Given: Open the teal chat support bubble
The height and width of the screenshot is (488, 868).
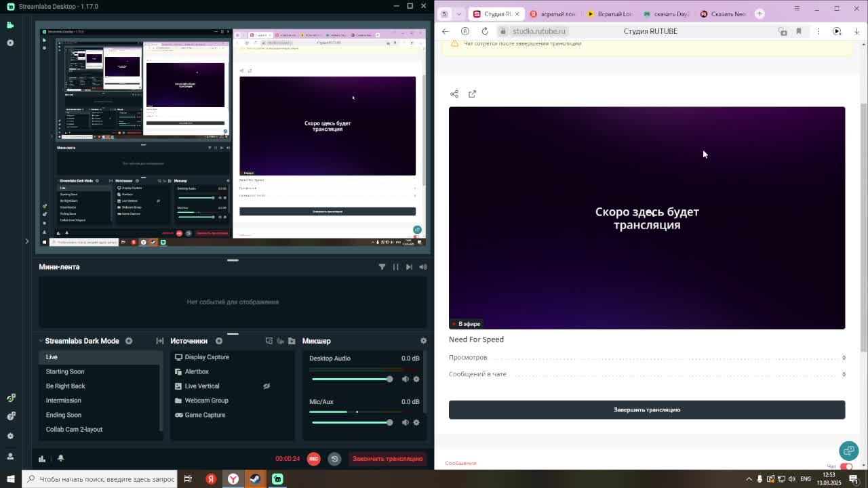Looking at the screenshot, I should pyautogui.click(x=848, y=450).
